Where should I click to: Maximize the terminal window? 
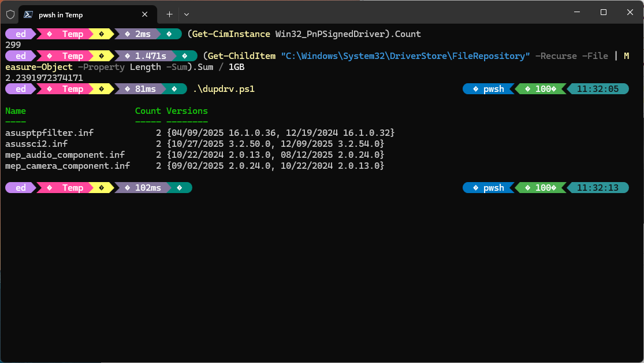point(603,12)
